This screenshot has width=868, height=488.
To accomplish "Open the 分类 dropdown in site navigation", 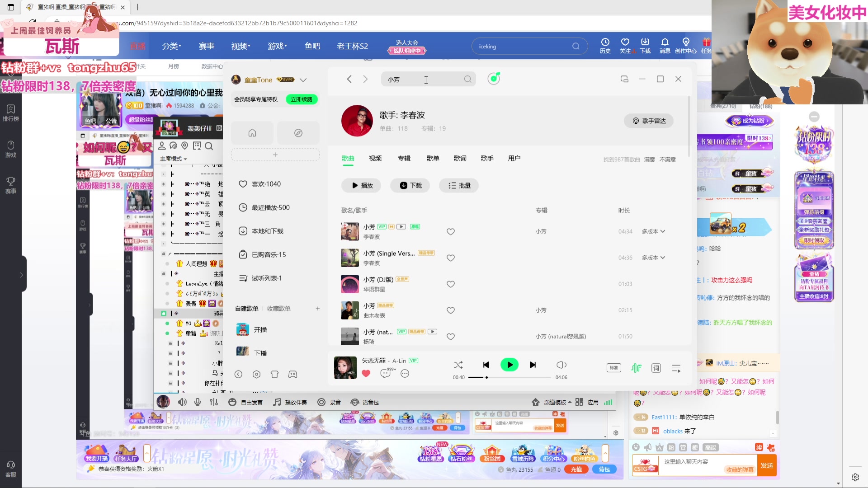I will (172, 46).
